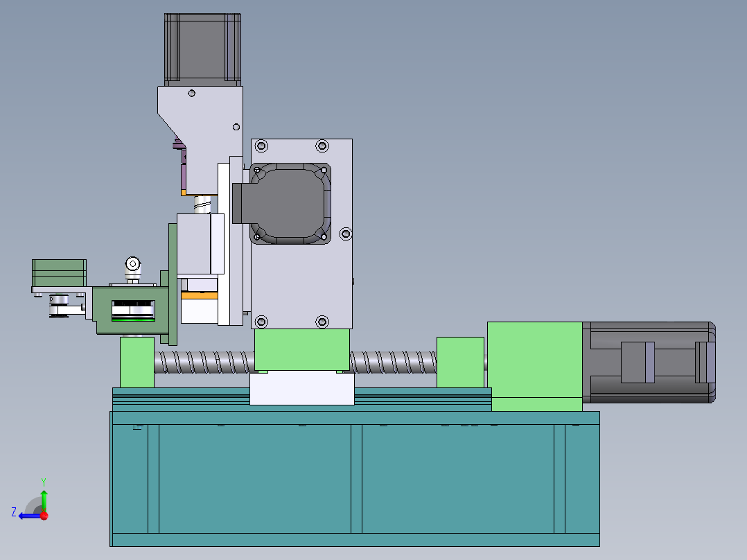Screen dimensions: 747x560
Task: Click the bolt on the right edge of the gray plate
Action: tap(345, 234)
